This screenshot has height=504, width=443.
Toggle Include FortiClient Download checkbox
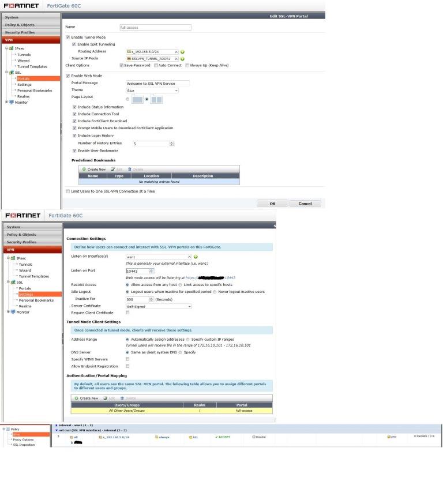[x=74, y=121]
